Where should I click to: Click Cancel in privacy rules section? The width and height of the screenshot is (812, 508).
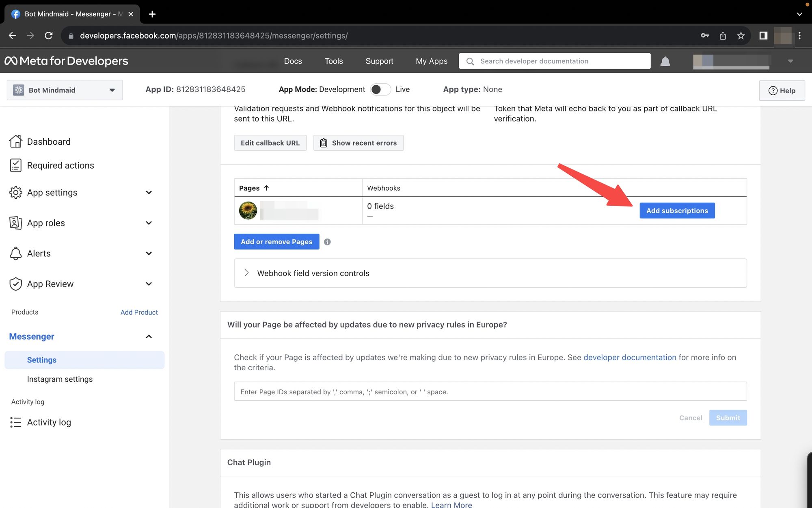click(691, 418)
